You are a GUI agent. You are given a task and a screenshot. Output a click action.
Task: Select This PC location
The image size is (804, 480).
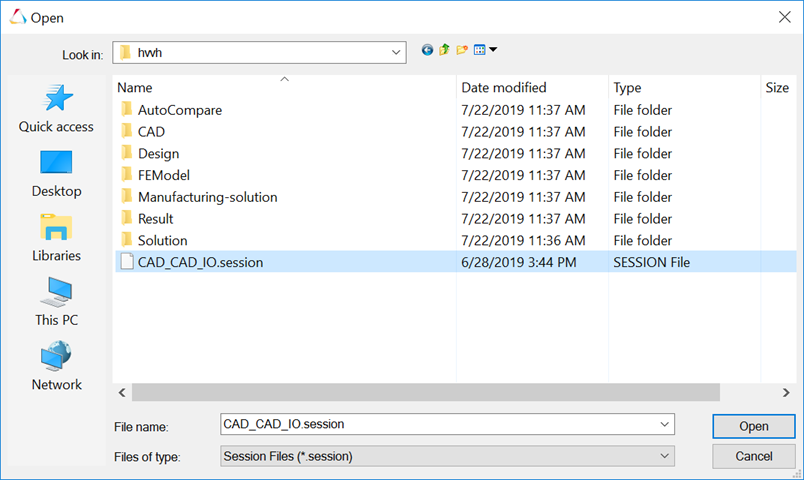tap(56, 302)
